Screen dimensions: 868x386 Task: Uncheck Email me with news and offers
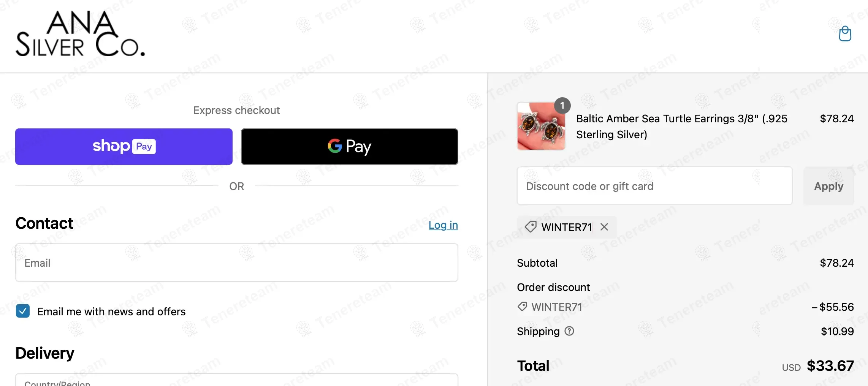tap(23, 311)
